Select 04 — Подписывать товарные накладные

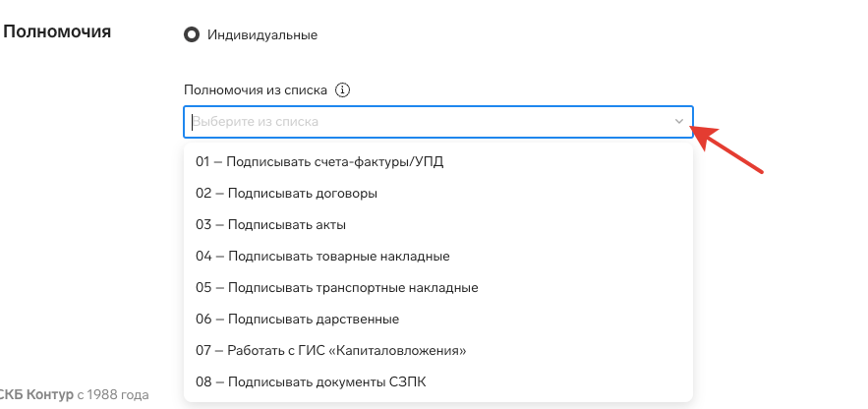point(322,256)
